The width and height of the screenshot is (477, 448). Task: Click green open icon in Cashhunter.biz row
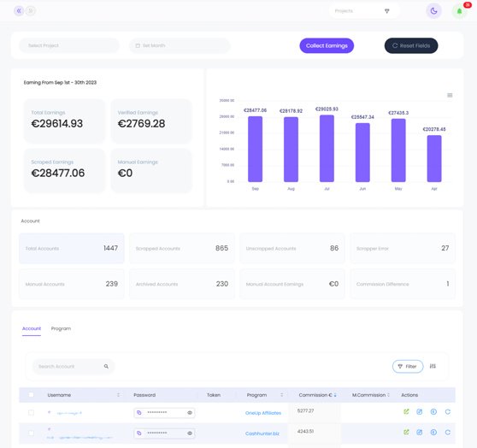pos(406,432)
